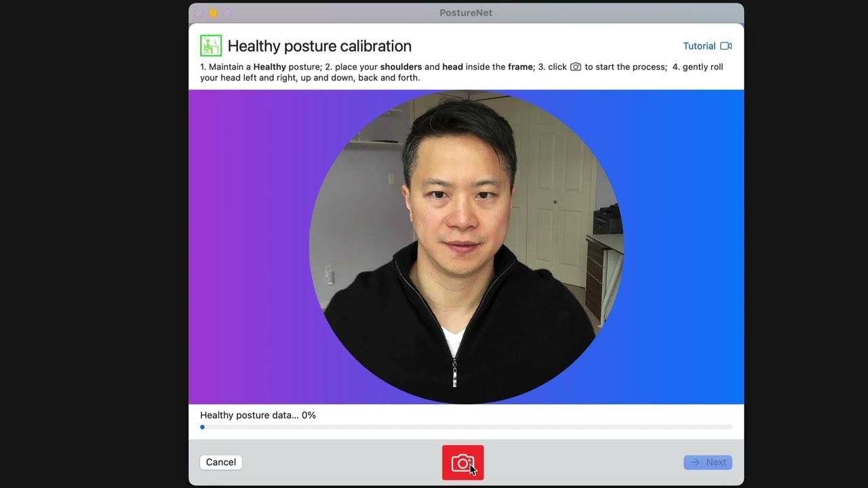Click the circular webcam preview
This screenshot has width=868, height=488.
(466, 247)
